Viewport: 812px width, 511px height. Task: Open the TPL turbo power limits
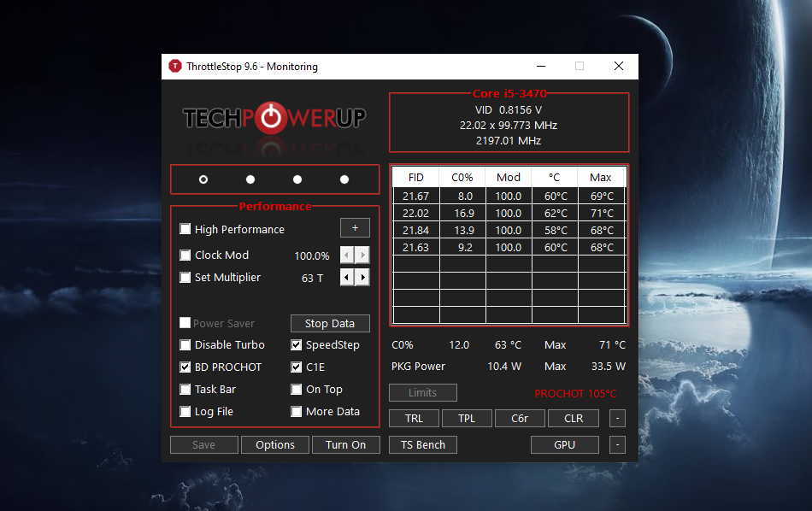point(467,419)
